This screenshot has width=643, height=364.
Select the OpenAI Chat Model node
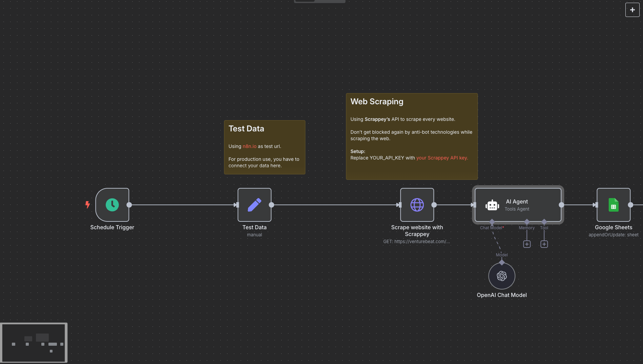[502, 276]
